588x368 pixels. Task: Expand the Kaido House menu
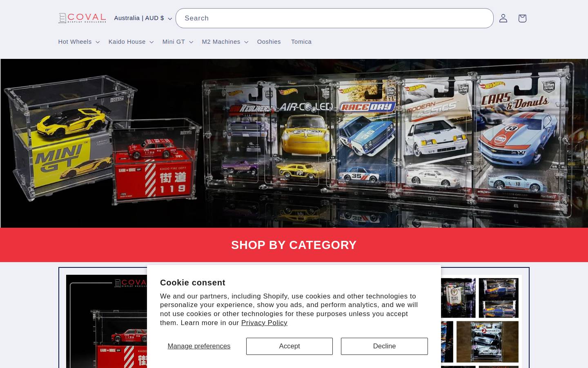point(131,42)
